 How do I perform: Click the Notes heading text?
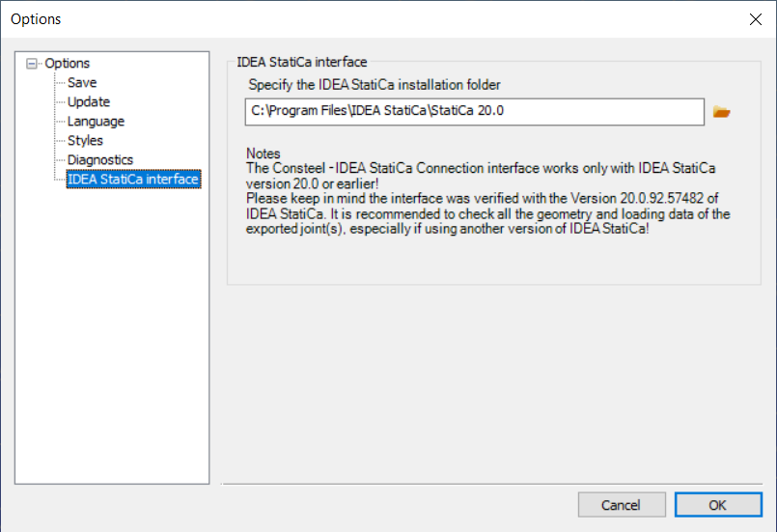(x=264, y=154)
